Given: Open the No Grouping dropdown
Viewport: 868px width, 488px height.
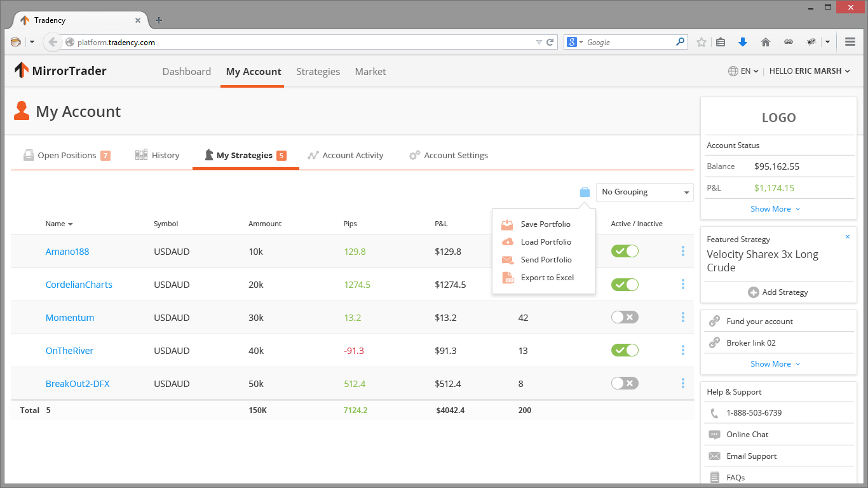Looking at the screenshot, I should (645, 192).
